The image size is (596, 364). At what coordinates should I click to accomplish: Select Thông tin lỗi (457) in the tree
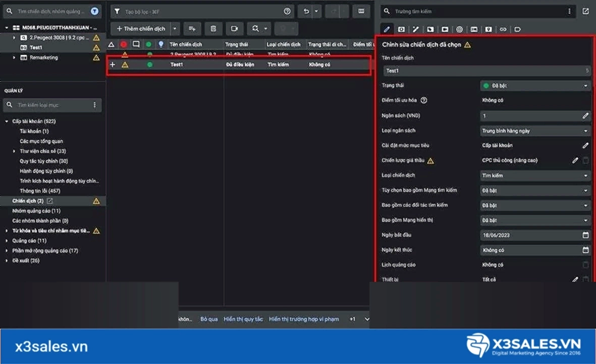tap(40, 191)
